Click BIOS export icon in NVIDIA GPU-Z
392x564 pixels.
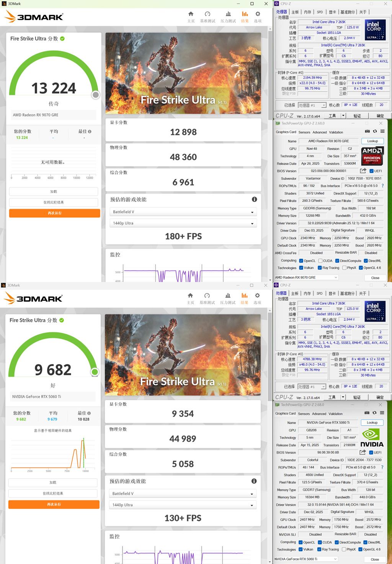[x=363, y=453]
